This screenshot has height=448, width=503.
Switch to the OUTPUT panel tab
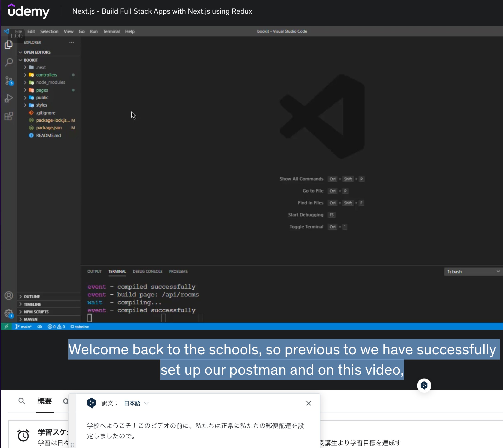pyautogui.click(x=94, y=271)
